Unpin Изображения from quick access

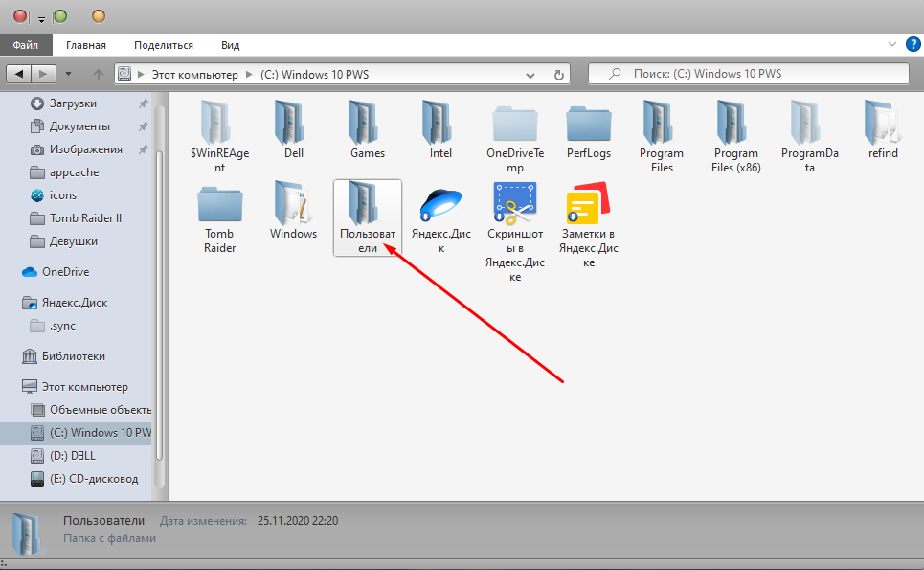(144, 149)
